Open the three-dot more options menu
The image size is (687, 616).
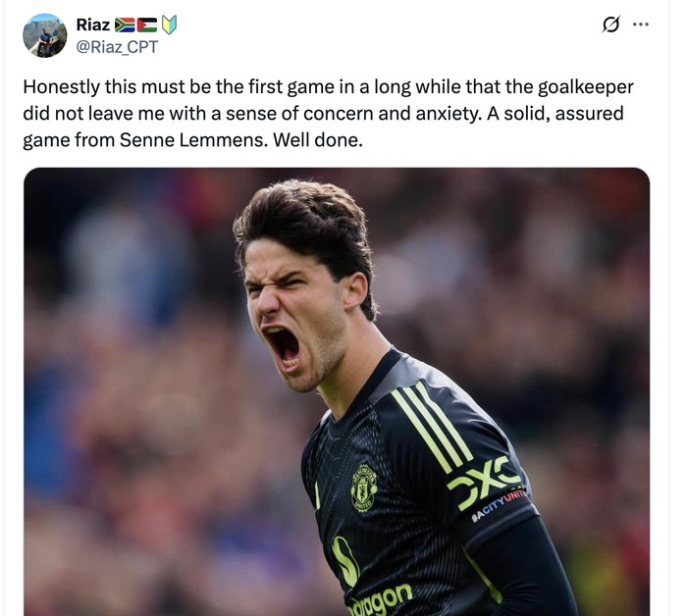click(641, 25)
